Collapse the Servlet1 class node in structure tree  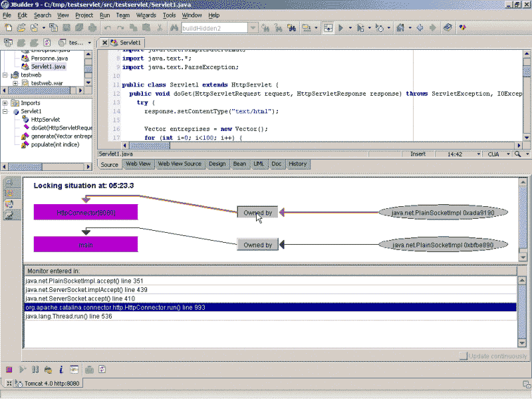click(x=5, y=112)
